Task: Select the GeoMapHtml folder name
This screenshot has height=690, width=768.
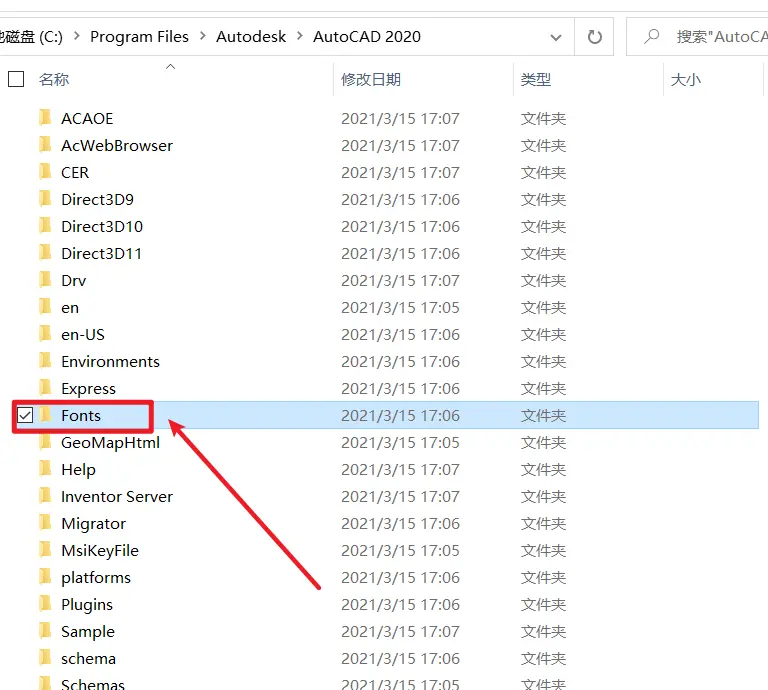Action: point(110,443)
